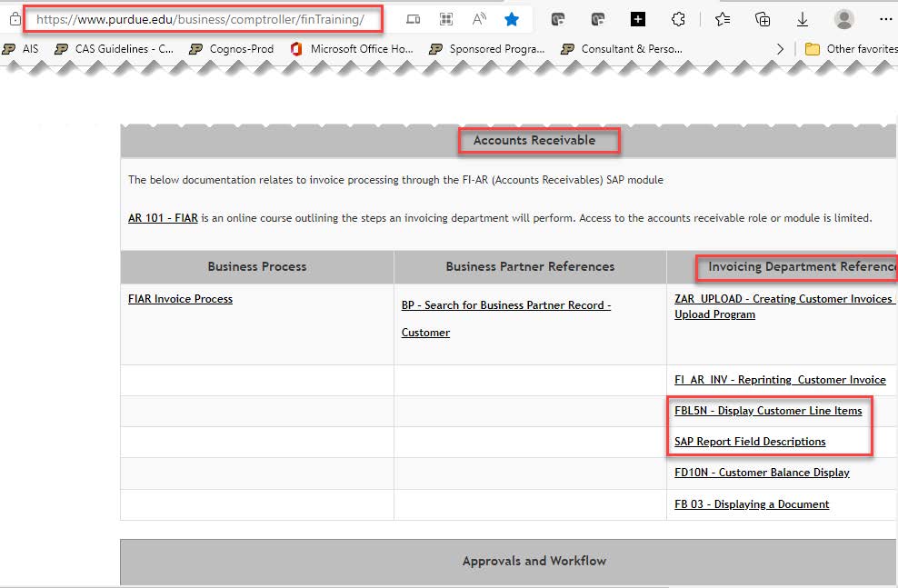The height and width of the screenshot is (588, 898).
Task: Open the Extensions puzzle-piece menu
Action: click(x=678, y=19)
